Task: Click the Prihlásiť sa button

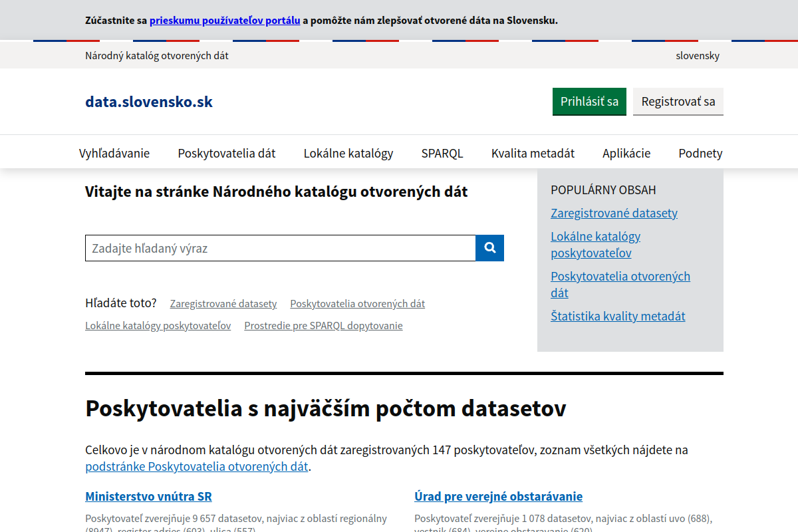Action: pos(589,102)
